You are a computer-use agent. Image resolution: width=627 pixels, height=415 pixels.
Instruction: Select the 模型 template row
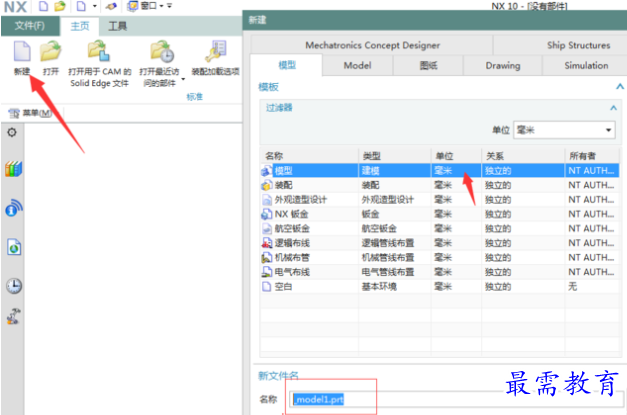pos(439,171)
